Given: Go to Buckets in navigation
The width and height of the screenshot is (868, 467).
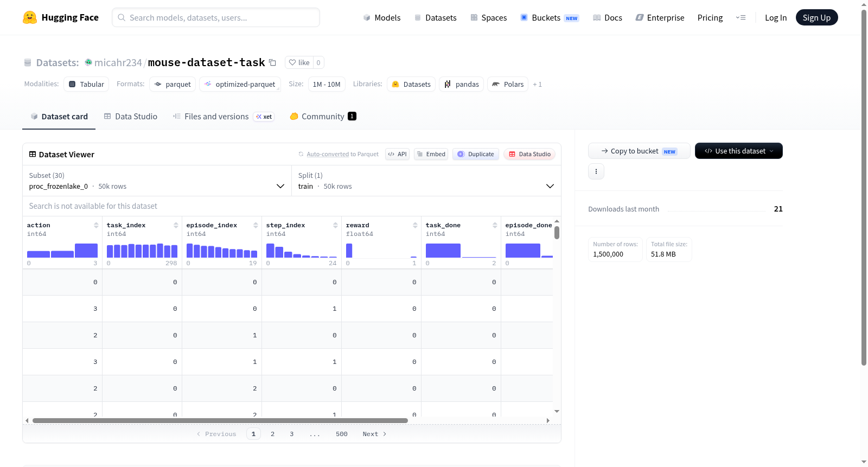Looking at the screenshot, I should [x=550, y=17].
